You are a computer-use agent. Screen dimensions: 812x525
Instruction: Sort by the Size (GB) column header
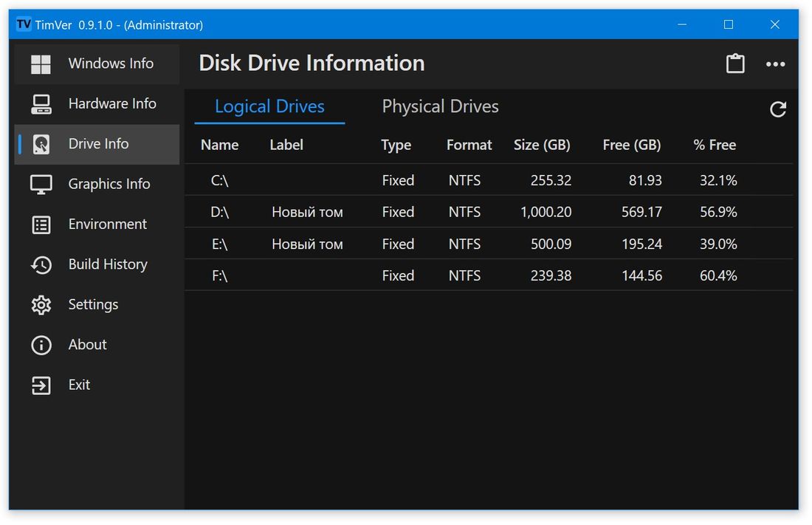point(542,145)
